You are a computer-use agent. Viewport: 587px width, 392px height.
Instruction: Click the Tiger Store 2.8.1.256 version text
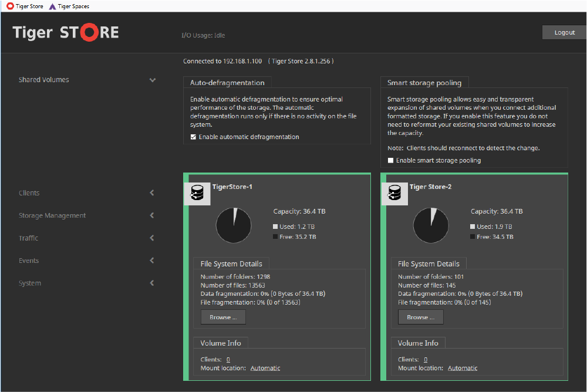(x=301, y=61)
